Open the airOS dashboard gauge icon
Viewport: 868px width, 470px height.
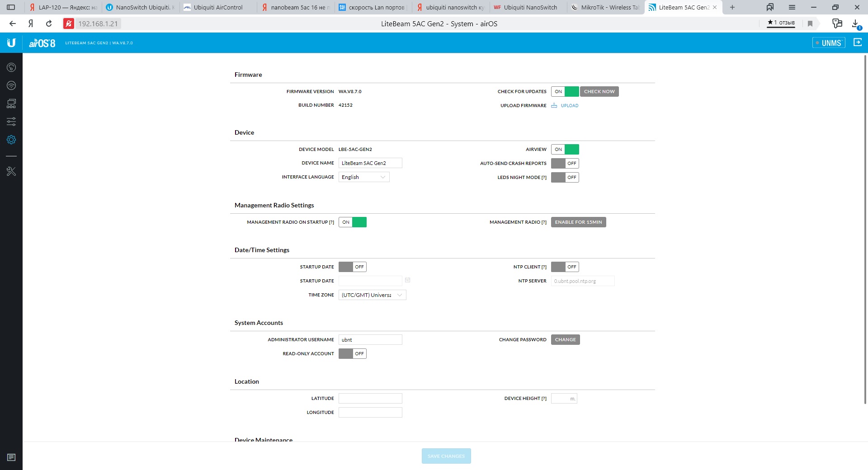coord(11,68)
